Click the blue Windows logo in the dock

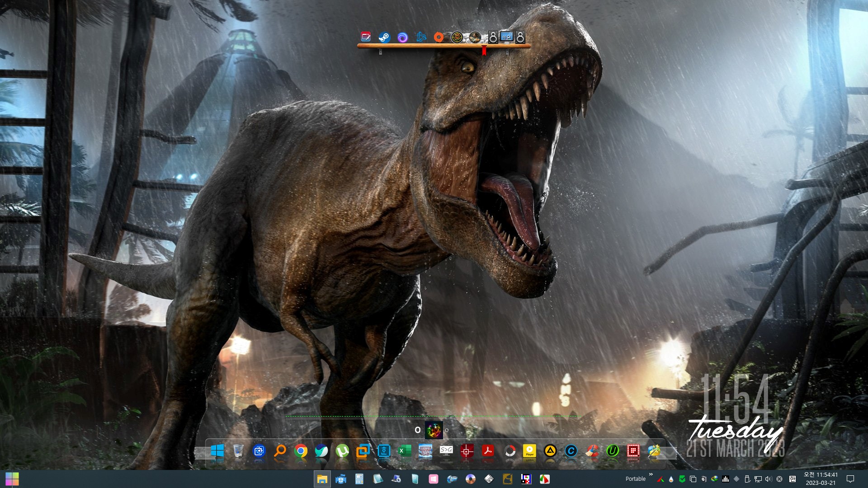[217, 450]
